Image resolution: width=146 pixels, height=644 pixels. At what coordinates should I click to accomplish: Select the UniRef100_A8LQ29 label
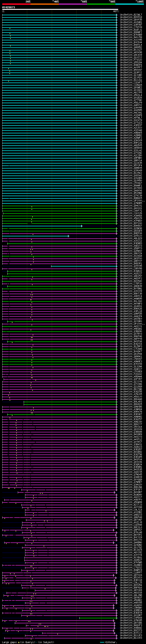click(x=131, y=239)
